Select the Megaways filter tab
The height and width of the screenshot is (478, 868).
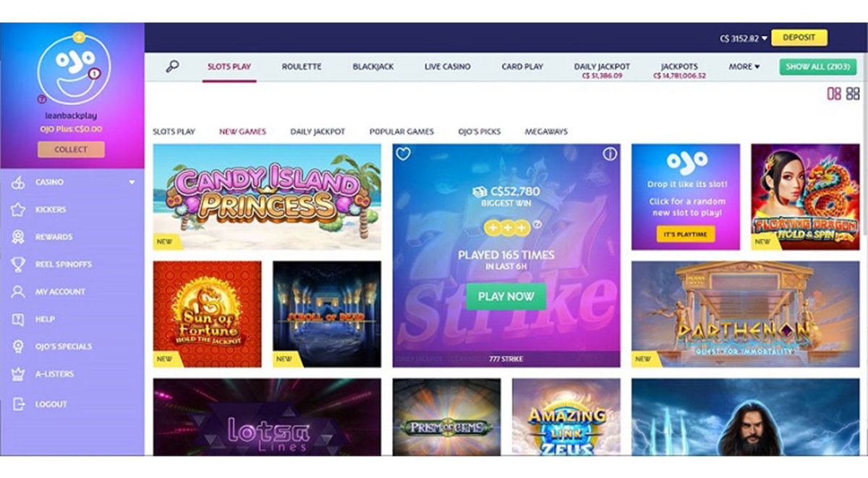click(x=546, y=132)
